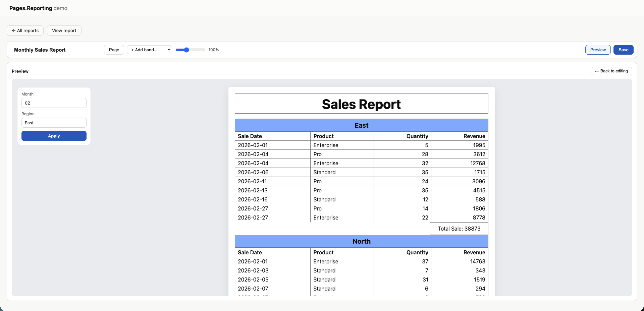The image size is (644, 311).
Task: Click the 100% zoom label
Action: pos(214,50)
